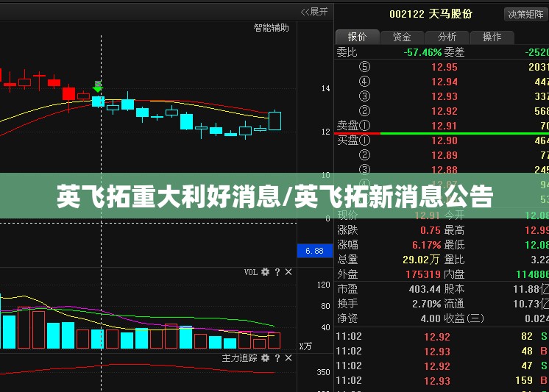
Task: Open the VOL panel help question mark
Action: pyautogui.click(x=277, y=272)
